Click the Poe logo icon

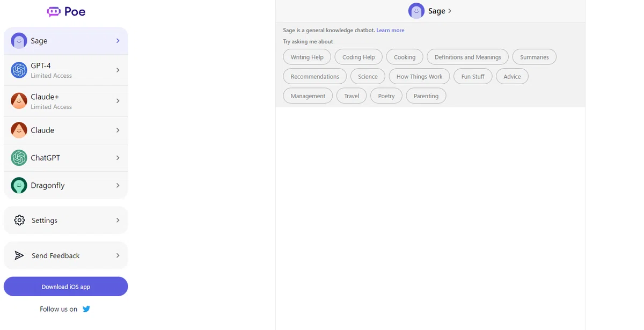point(54,11)
